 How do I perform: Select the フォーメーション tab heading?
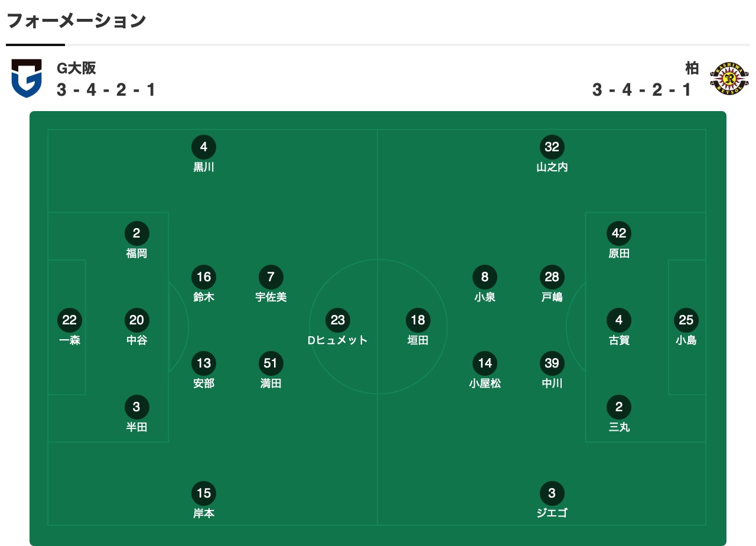tap(76, 21)
